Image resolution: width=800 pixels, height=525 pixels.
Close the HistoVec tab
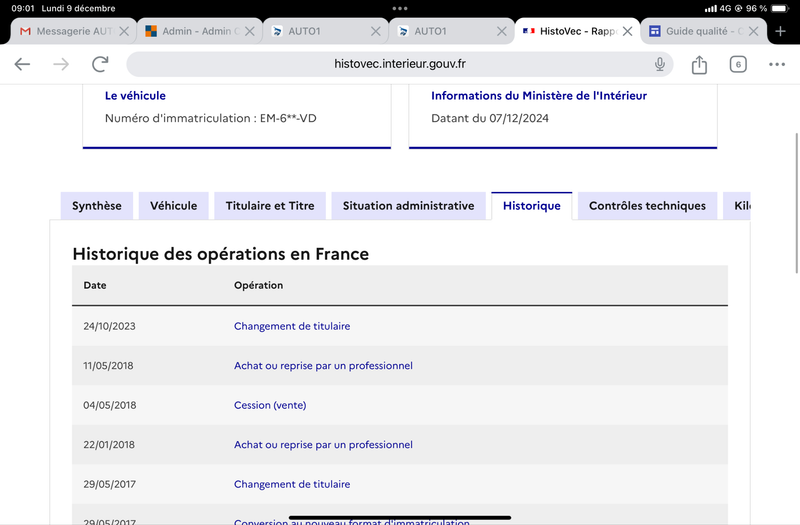click(x=628, y=31)
